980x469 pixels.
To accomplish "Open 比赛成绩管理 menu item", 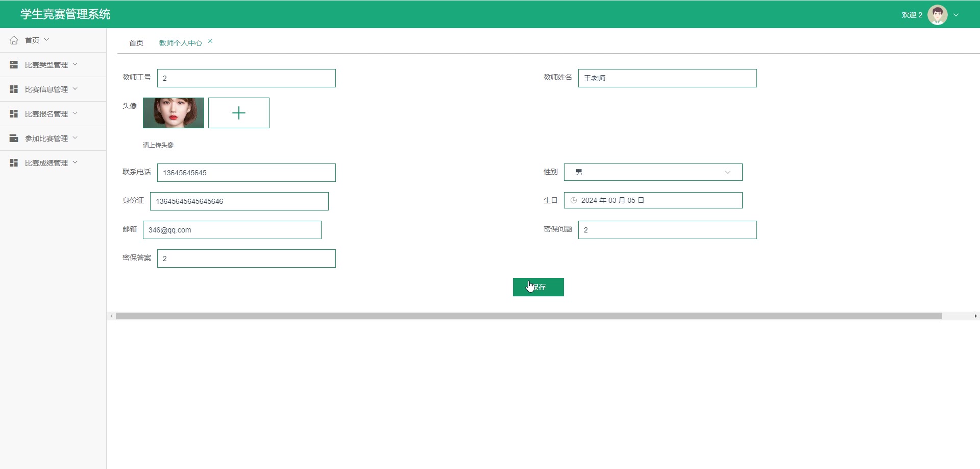I will pyautogui.click(x=53, y=163).
